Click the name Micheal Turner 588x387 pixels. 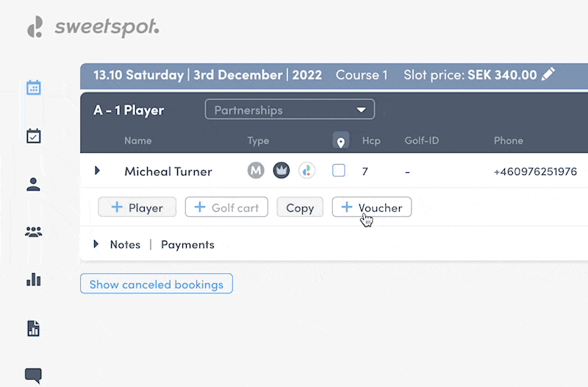[x=168, y=171]
